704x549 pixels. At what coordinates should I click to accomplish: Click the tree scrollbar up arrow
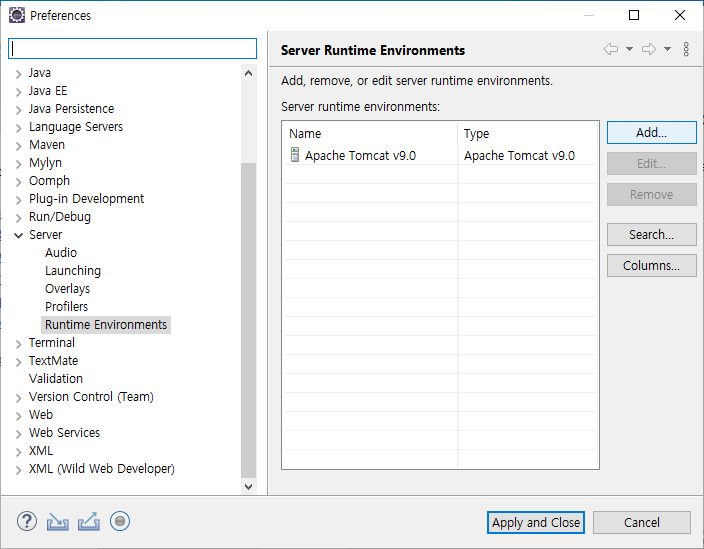tap(248, 73)
